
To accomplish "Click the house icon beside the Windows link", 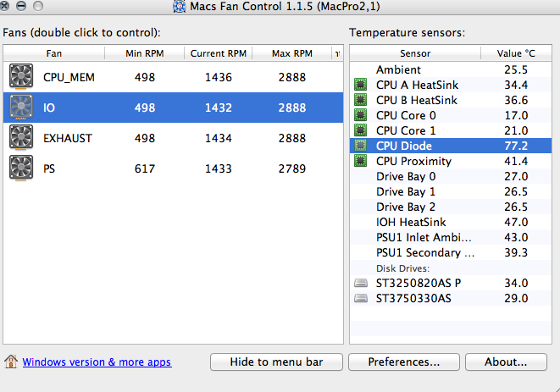I will click(x=11, y=362).
